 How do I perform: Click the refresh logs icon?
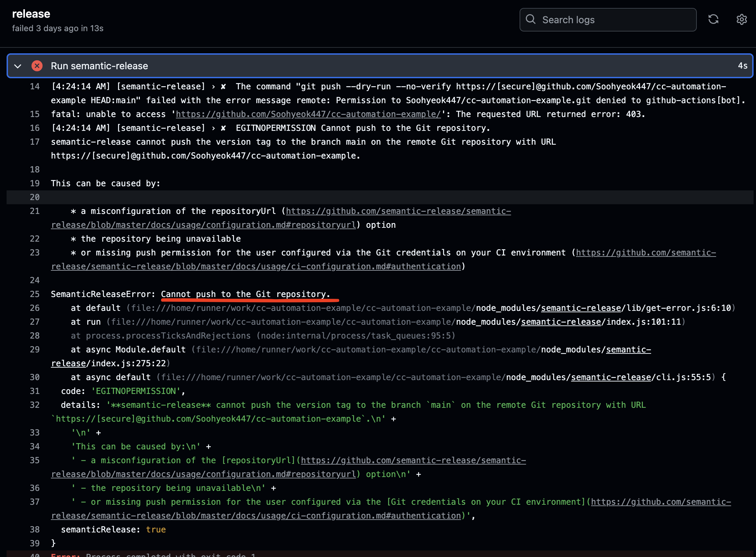[x=713, y=19]
